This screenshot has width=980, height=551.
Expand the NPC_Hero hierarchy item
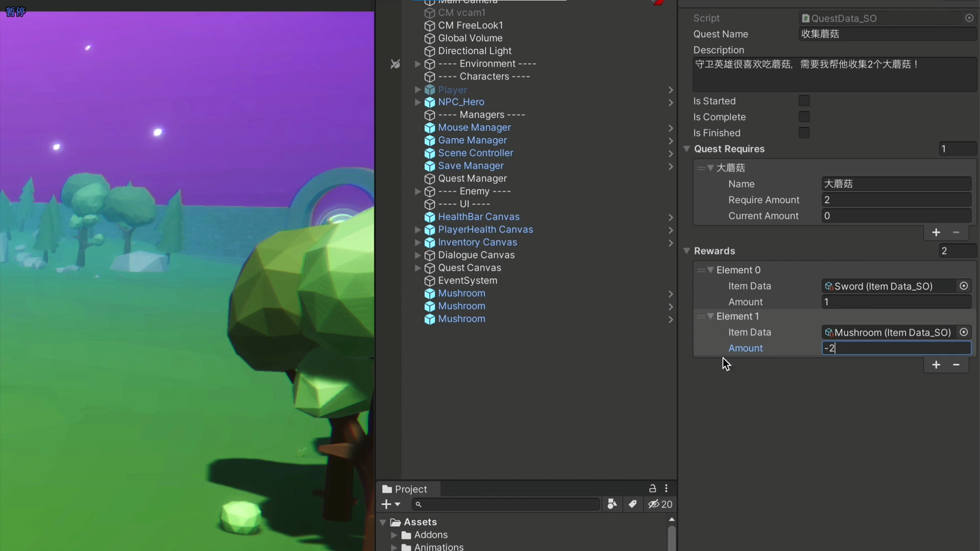point(418,102)
